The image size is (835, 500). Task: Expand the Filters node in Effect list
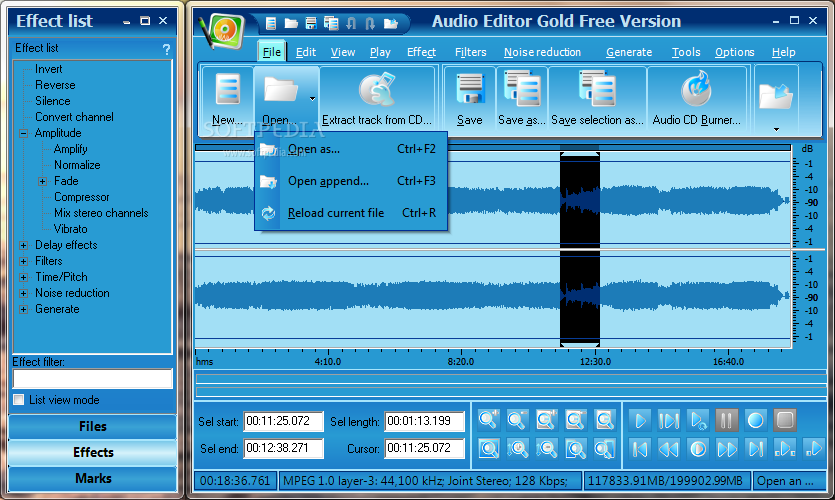(23, 261)
